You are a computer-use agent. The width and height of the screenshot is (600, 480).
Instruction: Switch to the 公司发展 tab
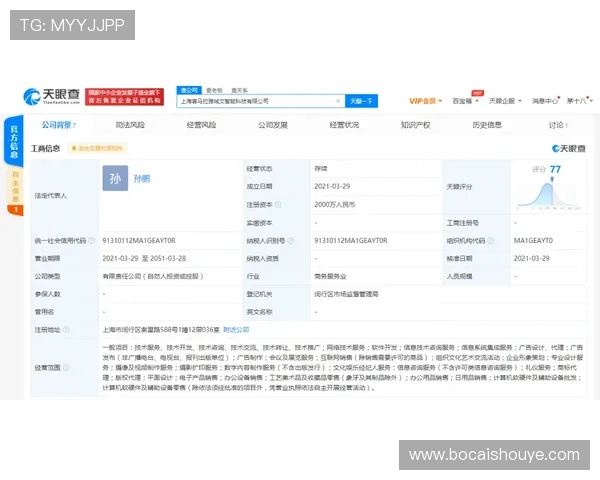point(273,125)
